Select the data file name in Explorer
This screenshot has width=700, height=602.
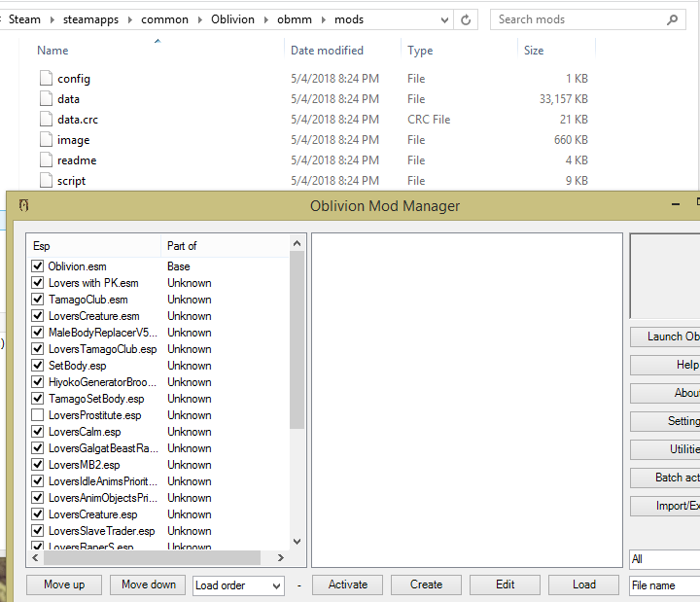click(x=68, y=99)
